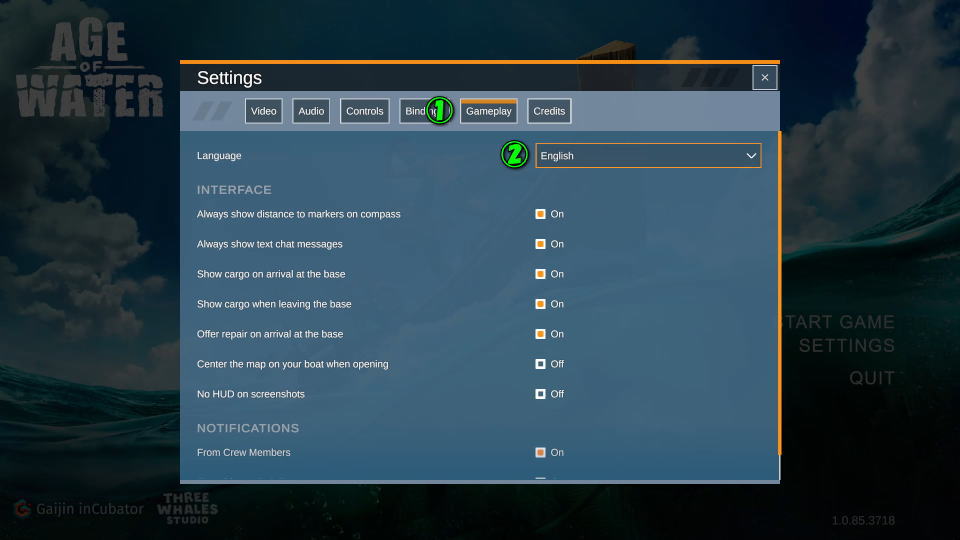This screenshot has height=540, width=960.
Task: Select the Controls tab
Action: point(364,111)
